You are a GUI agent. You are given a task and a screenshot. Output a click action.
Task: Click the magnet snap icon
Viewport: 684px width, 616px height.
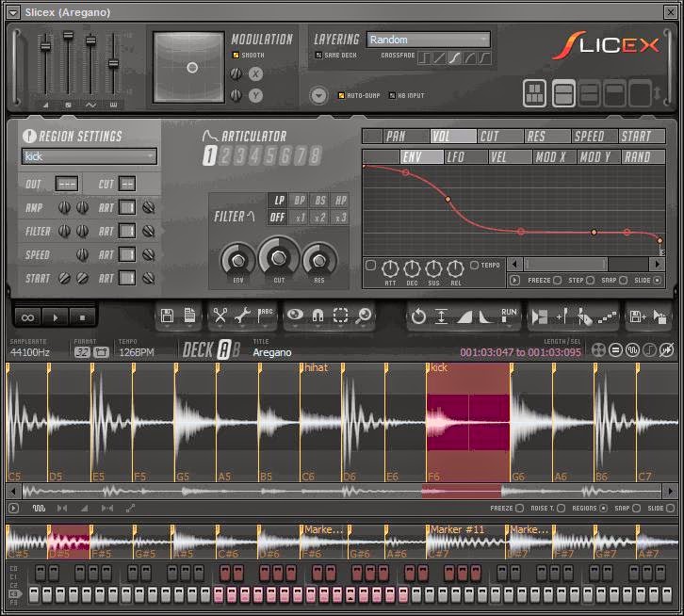pos(318,315)
